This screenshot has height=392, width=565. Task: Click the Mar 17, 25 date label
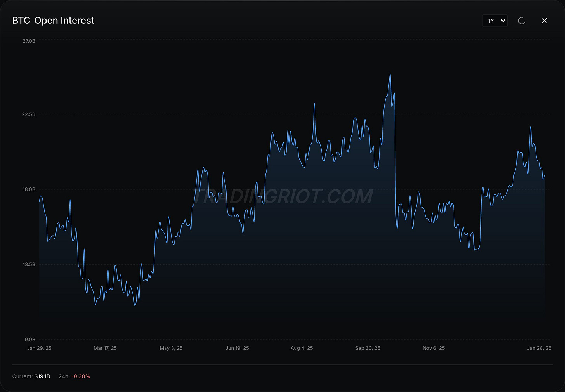105,348
